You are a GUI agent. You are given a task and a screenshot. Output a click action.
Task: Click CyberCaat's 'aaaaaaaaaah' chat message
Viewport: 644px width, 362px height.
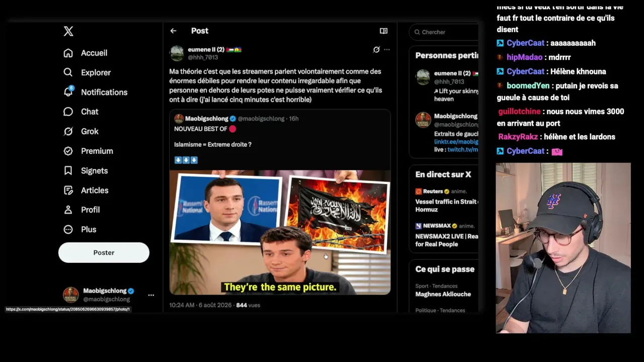click(573, 43)
